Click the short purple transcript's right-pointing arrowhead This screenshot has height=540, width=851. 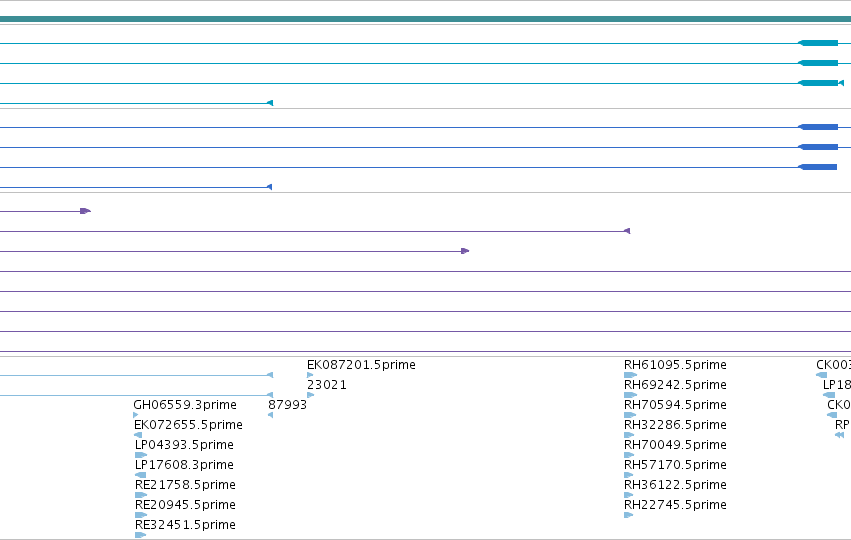click(85, 211)
